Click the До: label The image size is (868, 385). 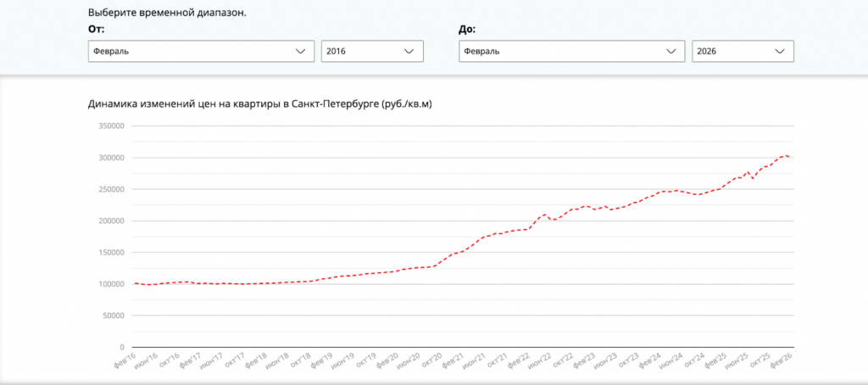(x=467, y=29)
